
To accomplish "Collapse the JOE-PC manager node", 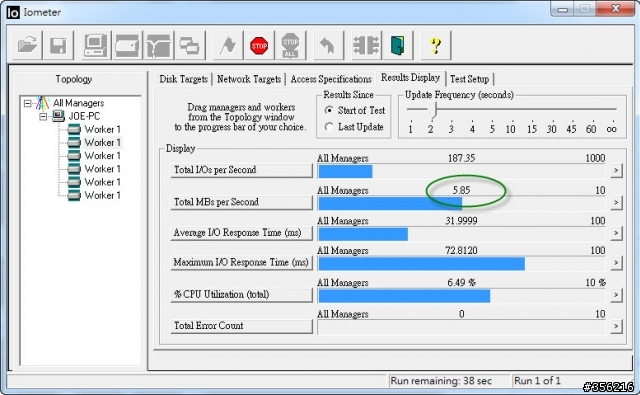I will pos(43,117).
